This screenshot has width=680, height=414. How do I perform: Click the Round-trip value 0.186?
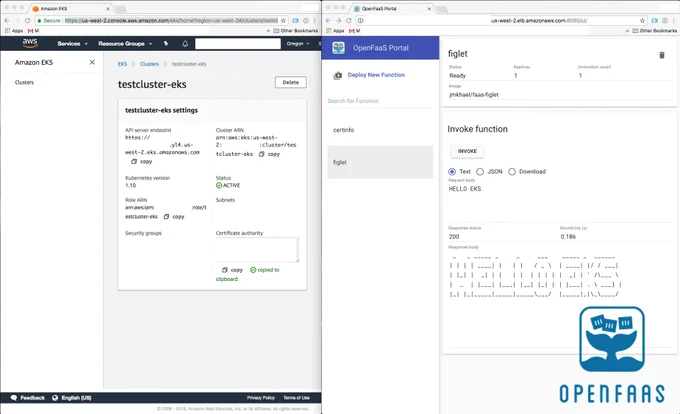(568, 237)
